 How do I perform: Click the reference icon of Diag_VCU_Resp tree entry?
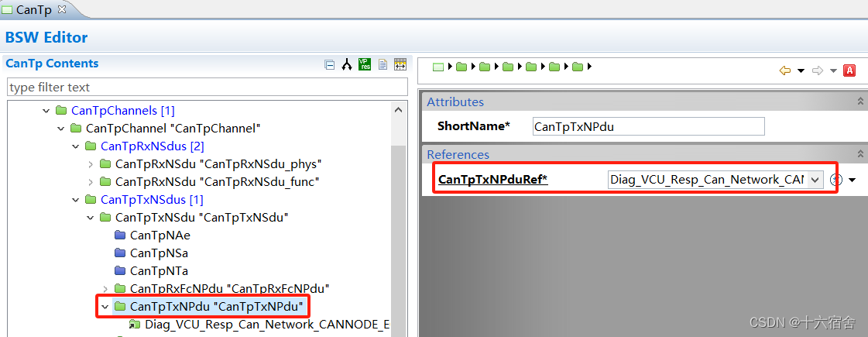click(135, 324)
